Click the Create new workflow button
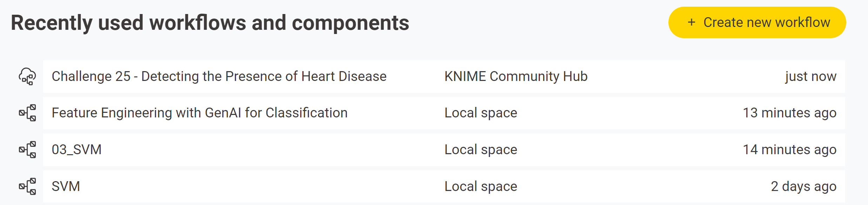The height and width of the screenshot is (205, 868). (x=757, y=22)
